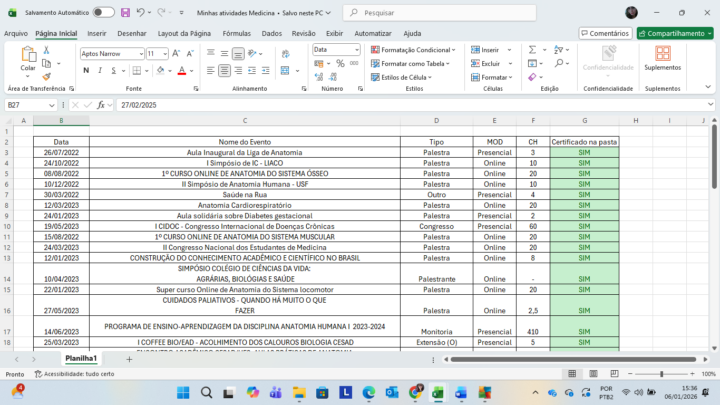Open the number format Data dropdown
This screenshot has width=720, height=405.
[x=355, y=49]
